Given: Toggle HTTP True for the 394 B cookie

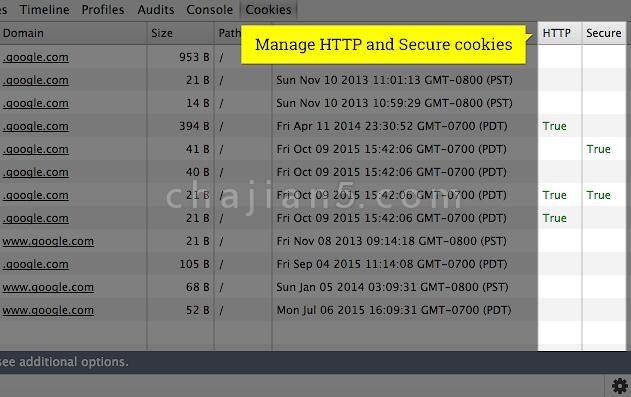Looking at the screenshot, I should pos(555,126).
